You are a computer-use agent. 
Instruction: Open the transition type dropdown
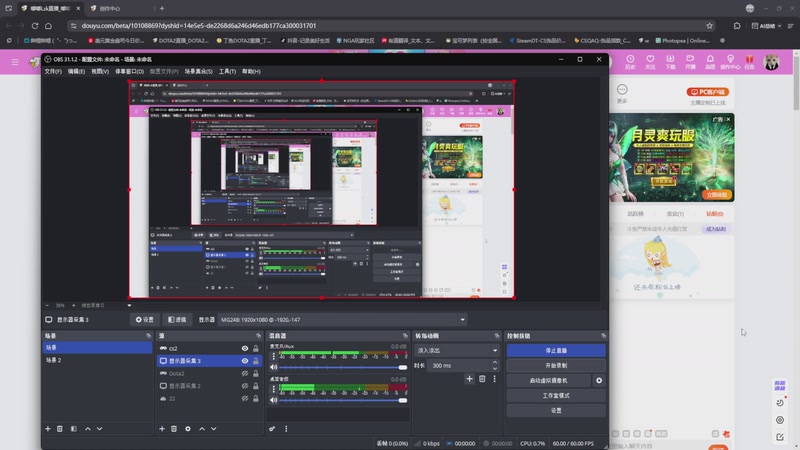(457, 351)
